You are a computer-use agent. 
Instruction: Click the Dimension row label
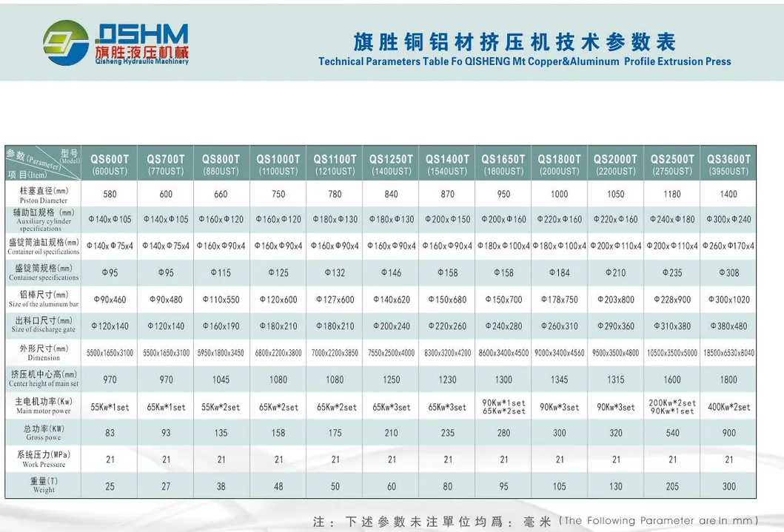pyautogui.click(x=42, y=352)
